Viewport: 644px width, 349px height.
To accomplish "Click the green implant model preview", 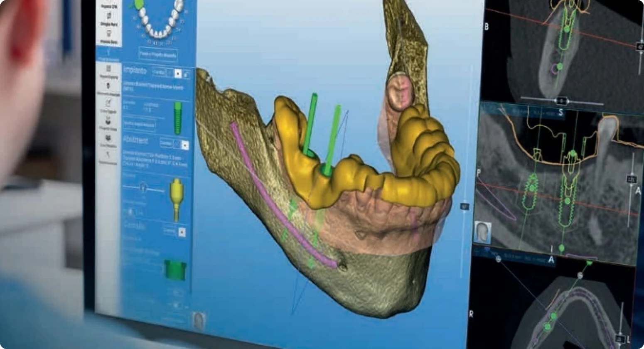I will pyautogui.click(x=178, y=118).
